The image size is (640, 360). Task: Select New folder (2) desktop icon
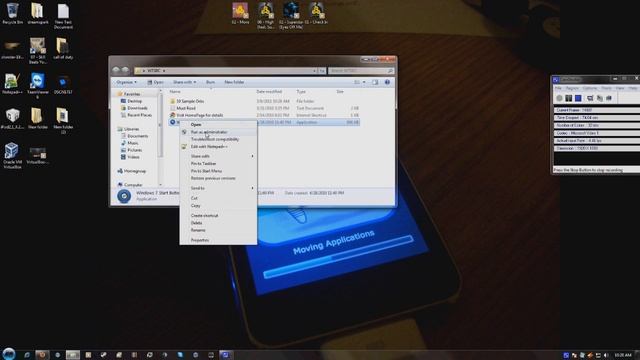[63, 120]
